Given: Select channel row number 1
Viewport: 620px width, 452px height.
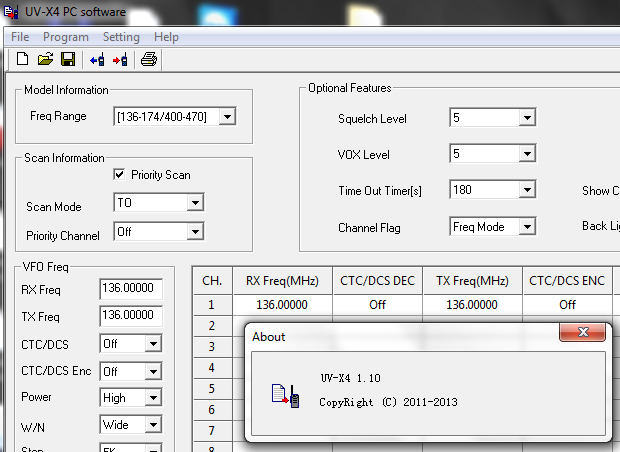Looking at the screenshot, I should pos(212,305).
